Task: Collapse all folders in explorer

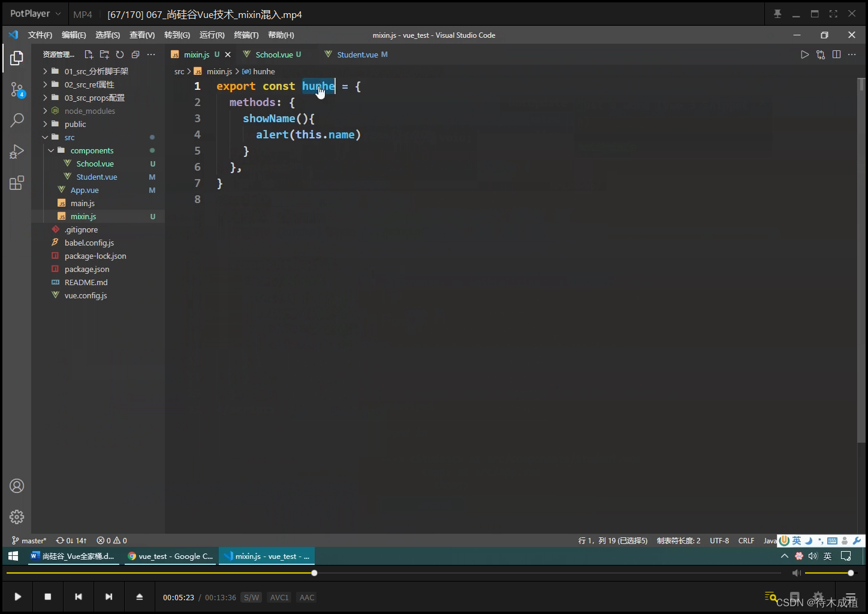Action: pos(135,55)
